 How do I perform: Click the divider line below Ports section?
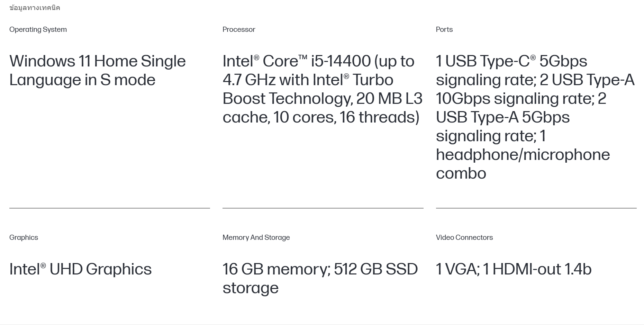536,208
